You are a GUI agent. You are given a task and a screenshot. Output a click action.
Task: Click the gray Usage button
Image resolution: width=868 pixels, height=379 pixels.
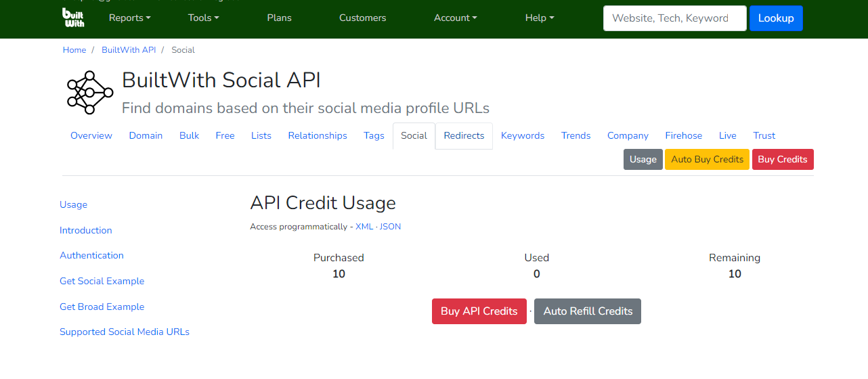pos(643,159)
